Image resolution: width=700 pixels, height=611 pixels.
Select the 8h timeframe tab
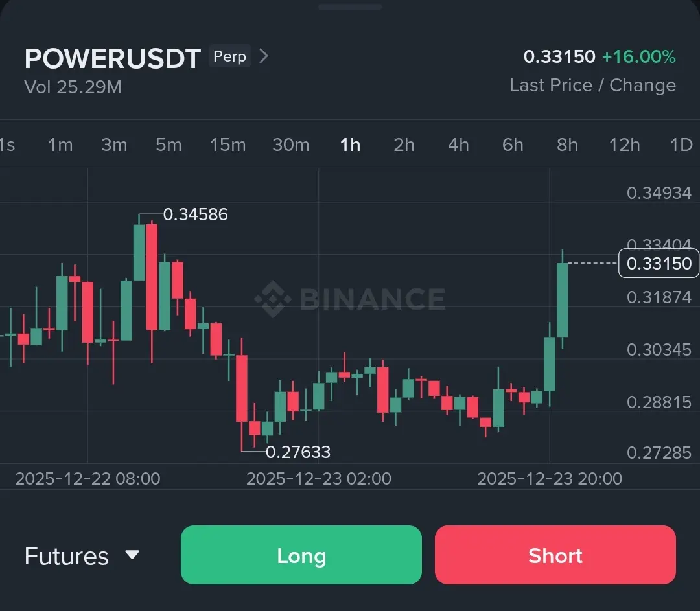point(567,144)
